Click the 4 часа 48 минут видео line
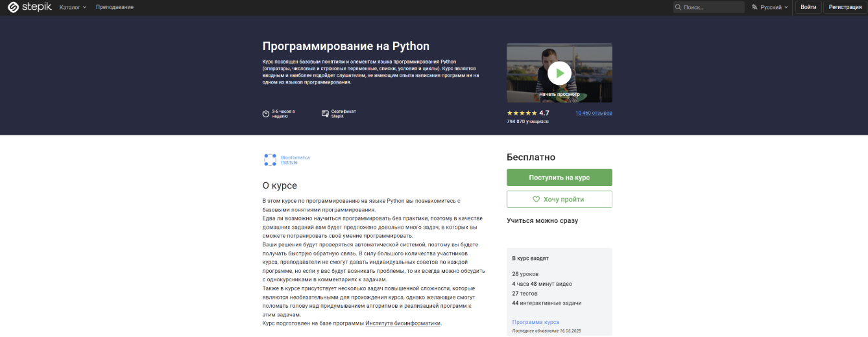The image size is (868, 337). coord(542,284)
